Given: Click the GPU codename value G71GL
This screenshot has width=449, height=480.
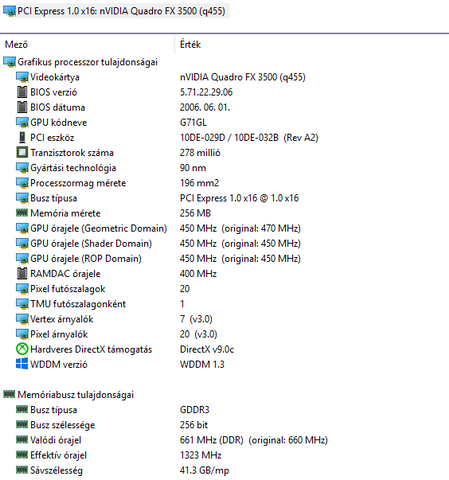Looking at the screenshot, I should point(193,123).
